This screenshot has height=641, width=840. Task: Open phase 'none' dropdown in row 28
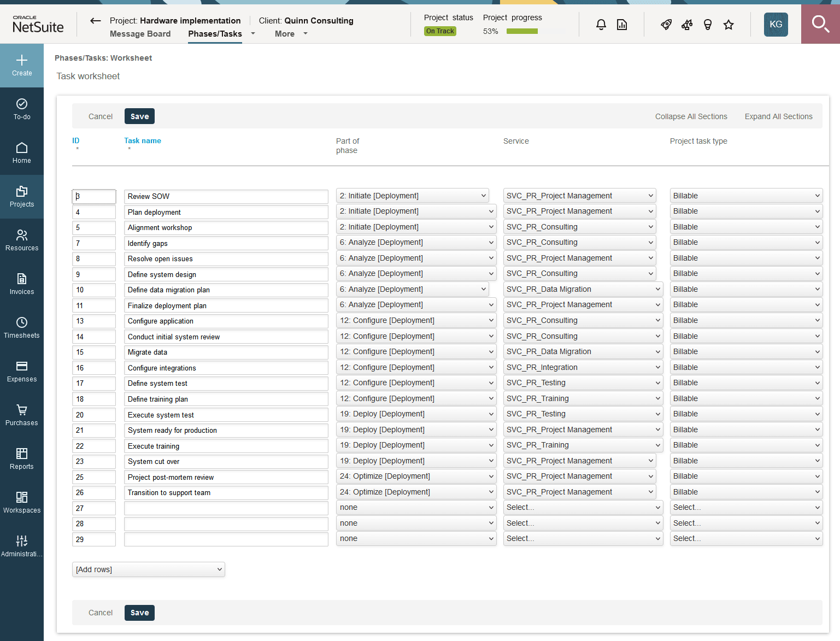coord(416,523)
